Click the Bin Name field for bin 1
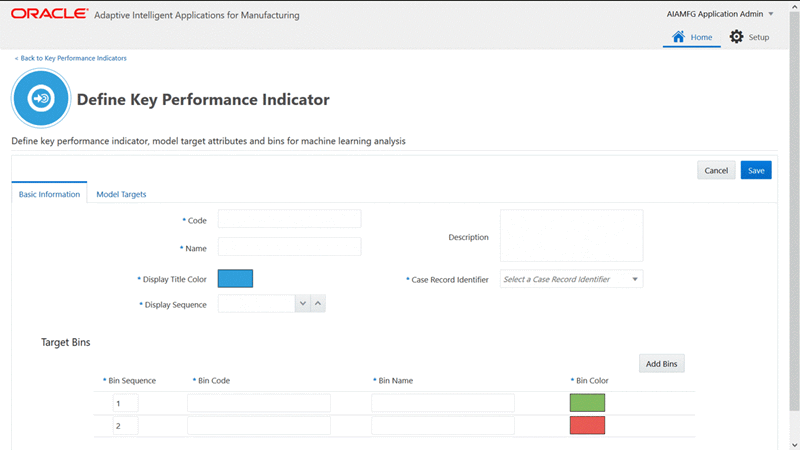The height and width of the screenshot is (450, 800). coord(443,403)
